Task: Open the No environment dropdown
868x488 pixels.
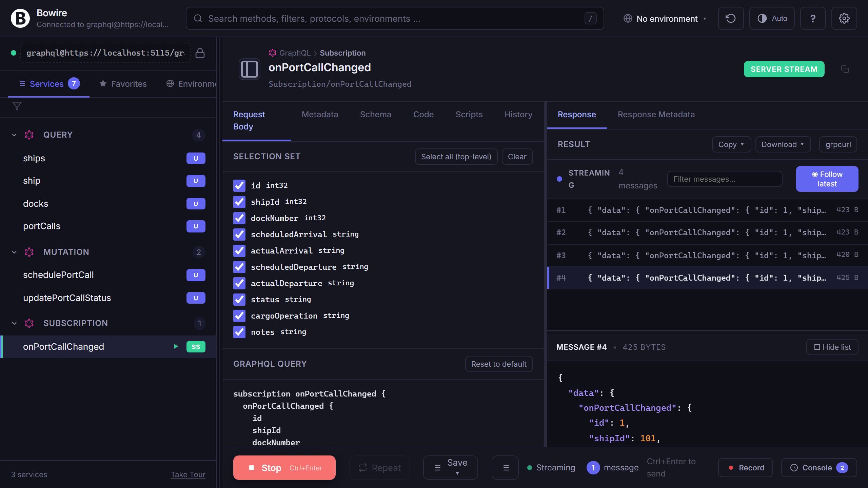Action: coord(665,19)
